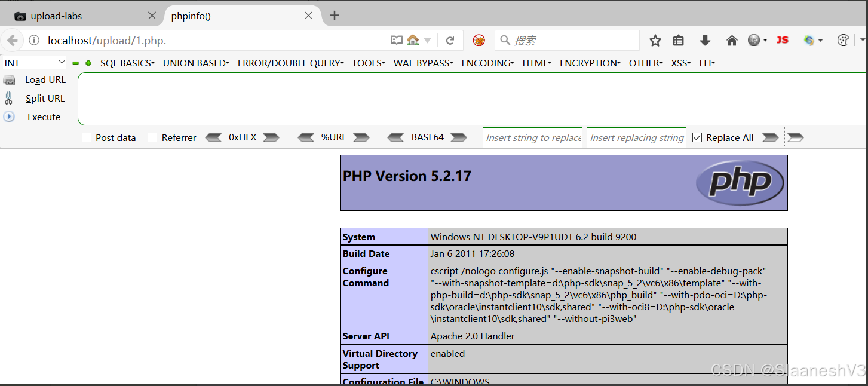
Task: Click the Load URL label
Action: coord(45,80)
